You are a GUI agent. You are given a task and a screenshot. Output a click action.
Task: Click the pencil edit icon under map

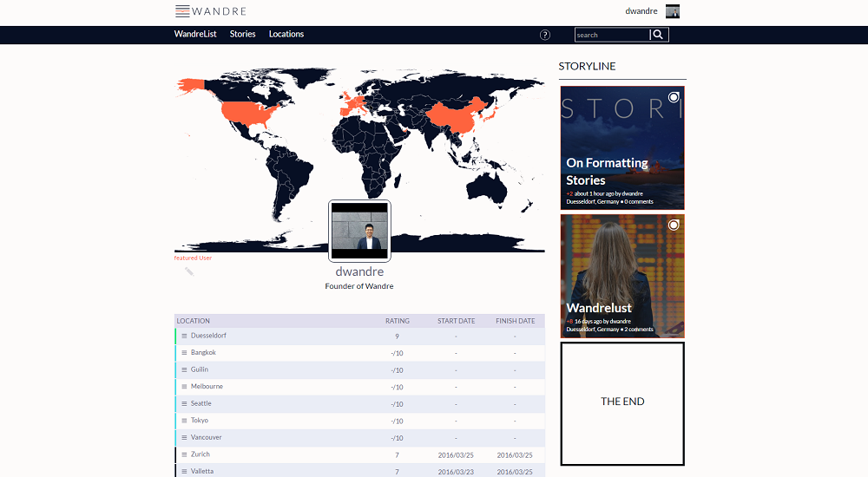pyautogui.click(x=189, y=271)
